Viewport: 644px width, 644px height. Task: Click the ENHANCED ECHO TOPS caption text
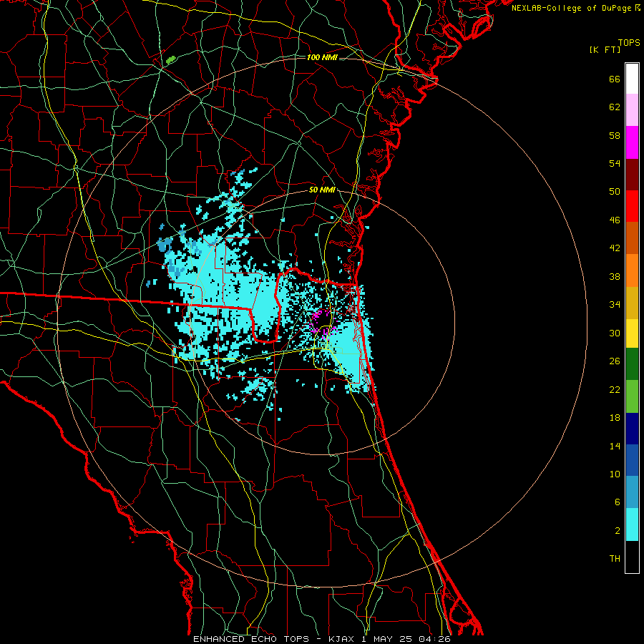pos(251,639)
